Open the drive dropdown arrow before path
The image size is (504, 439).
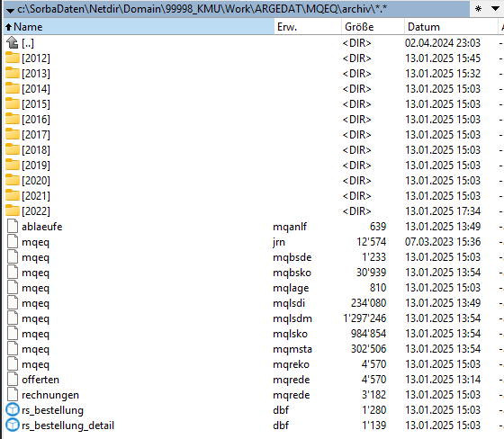click(10, 10)
